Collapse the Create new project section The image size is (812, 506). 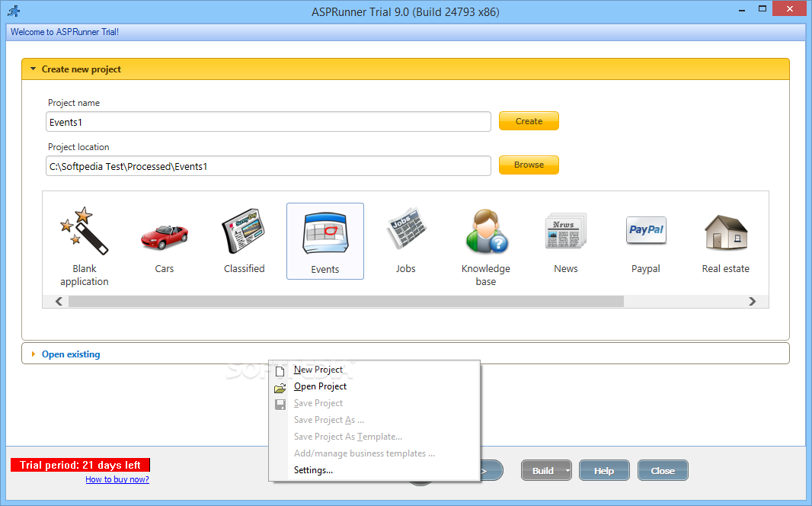(34, 69)
